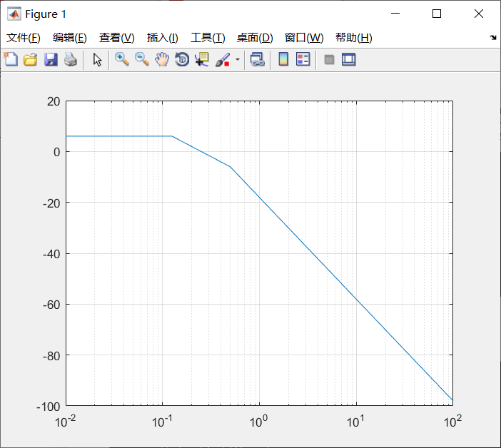Image resolution: width=501 pixels, height=448 pixels.
Task: Click the MATLAB logo in title bar
Action: pos(14,14)
